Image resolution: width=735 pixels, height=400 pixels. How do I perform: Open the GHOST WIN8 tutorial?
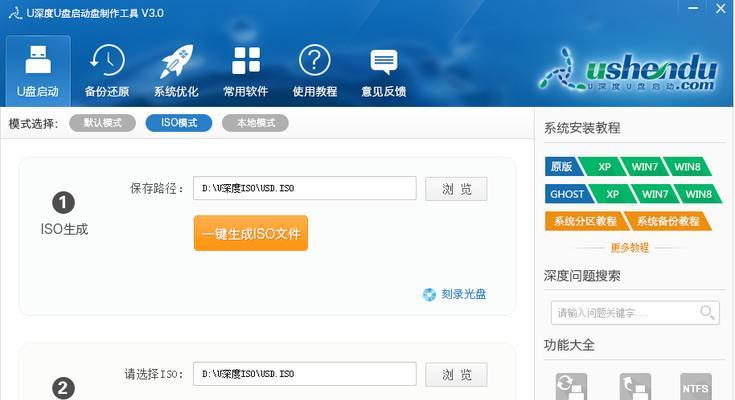click(x=698, y=194)
